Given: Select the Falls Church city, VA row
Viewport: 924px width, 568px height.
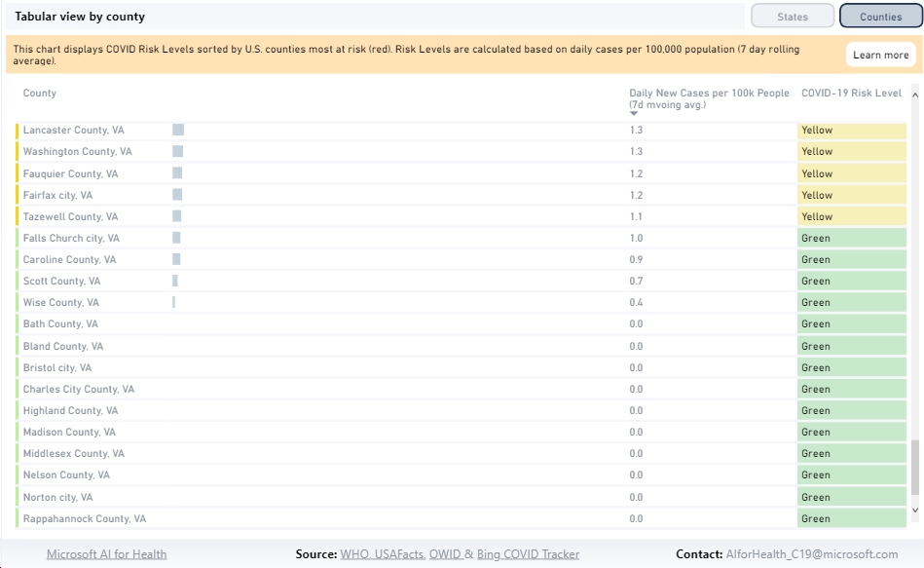Looking at the screenshot, I should [x=461, y=238].
